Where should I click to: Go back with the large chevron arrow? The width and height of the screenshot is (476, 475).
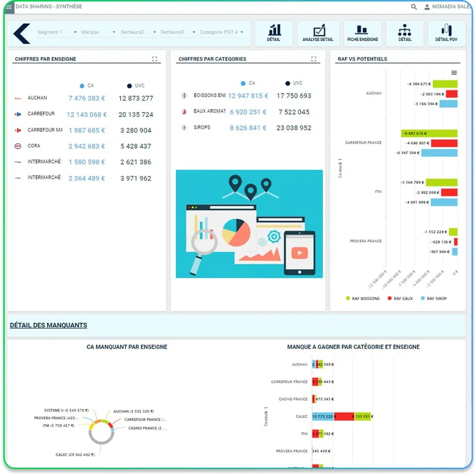(x=22, y=33)
